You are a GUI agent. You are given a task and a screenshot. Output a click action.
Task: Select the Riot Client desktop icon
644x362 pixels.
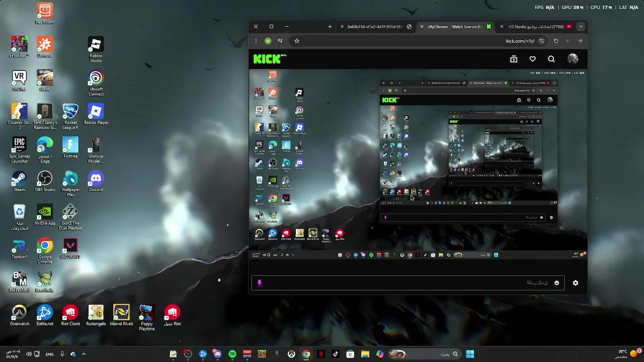(x=70, y=316)
